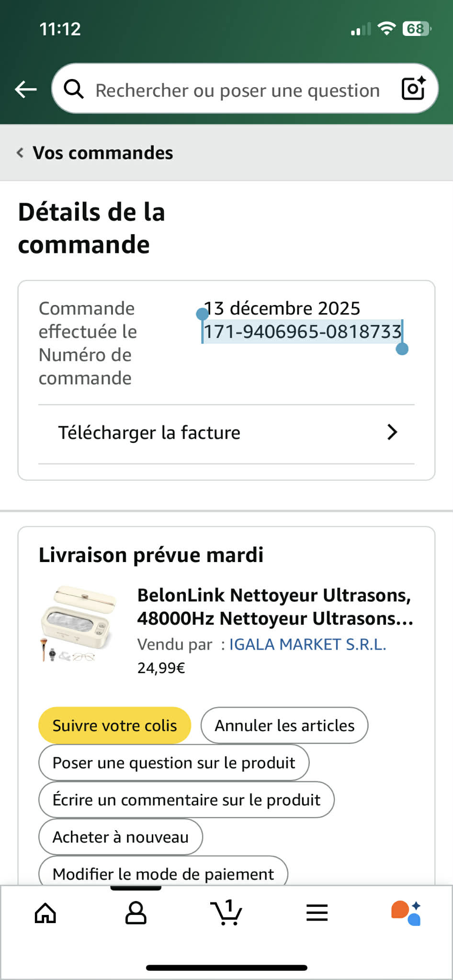The height and width of the screenshot is (980, 453).
Task: Open Télécharger la facture row
Action: [226, 434]
